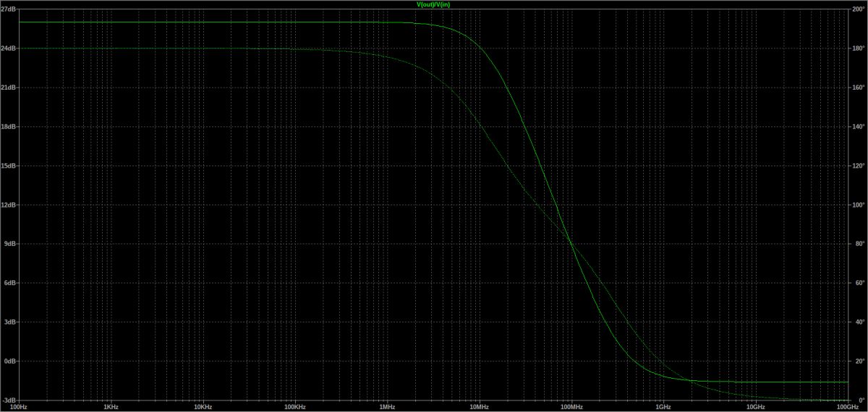
Task: Click the 10GHz frequency axis label
Action: [x=755, y=407]
